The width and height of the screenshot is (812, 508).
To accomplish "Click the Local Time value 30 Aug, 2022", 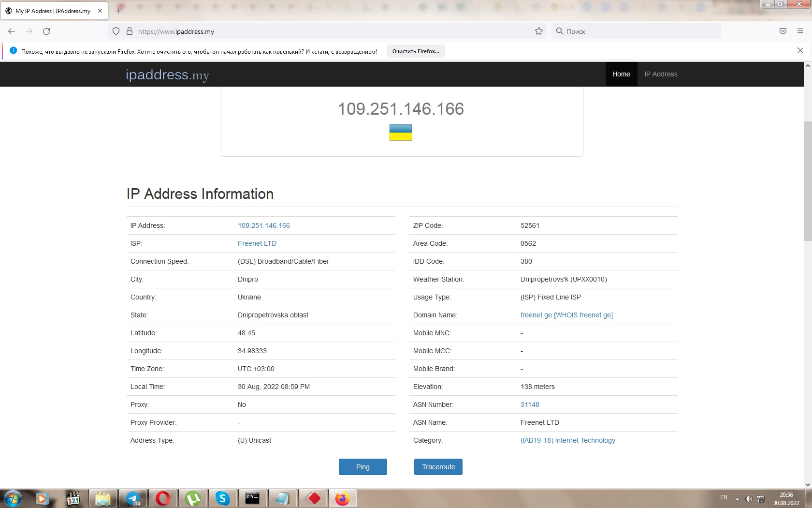I will (x=274, y=387).
